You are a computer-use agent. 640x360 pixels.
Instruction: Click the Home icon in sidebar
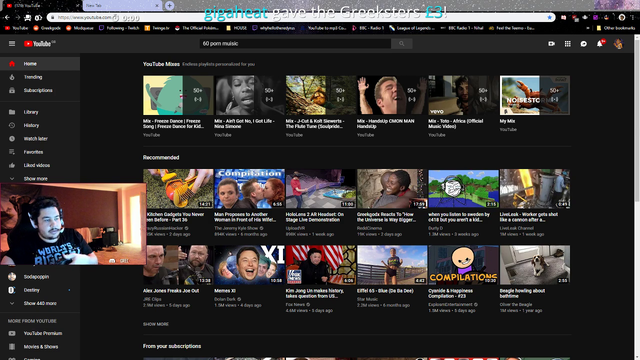[12, 64]
